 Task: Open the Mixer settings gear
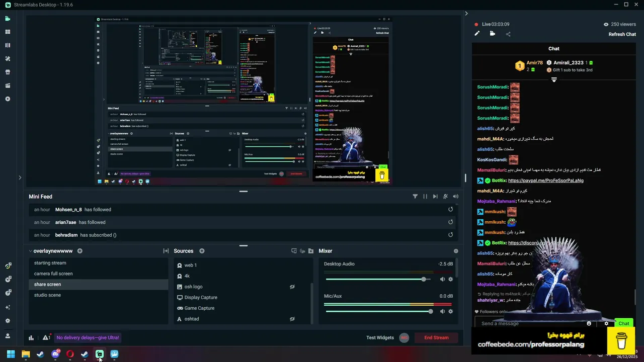(x=456, y=251)
